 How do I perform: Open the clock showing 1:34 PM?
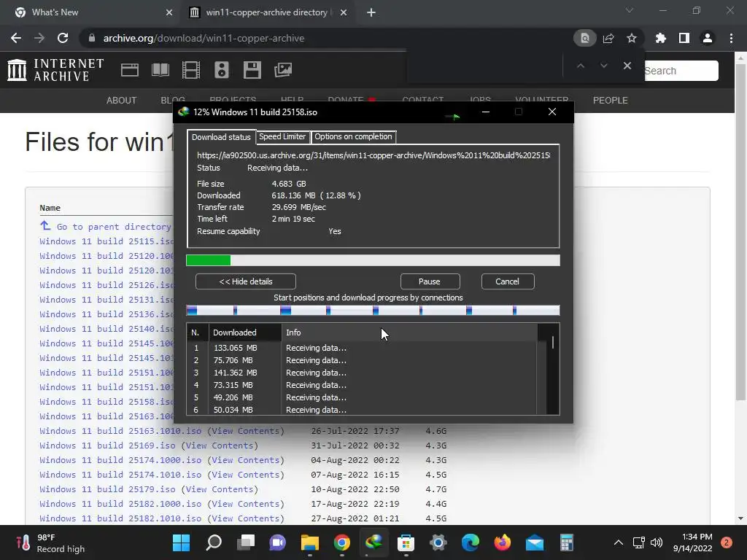(x=693, y=542)
